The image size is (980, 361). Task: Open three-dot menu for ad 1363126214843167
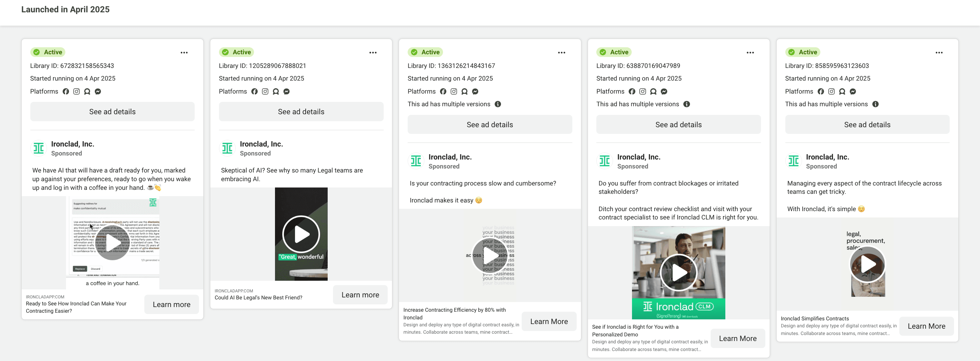pos(562,52)
